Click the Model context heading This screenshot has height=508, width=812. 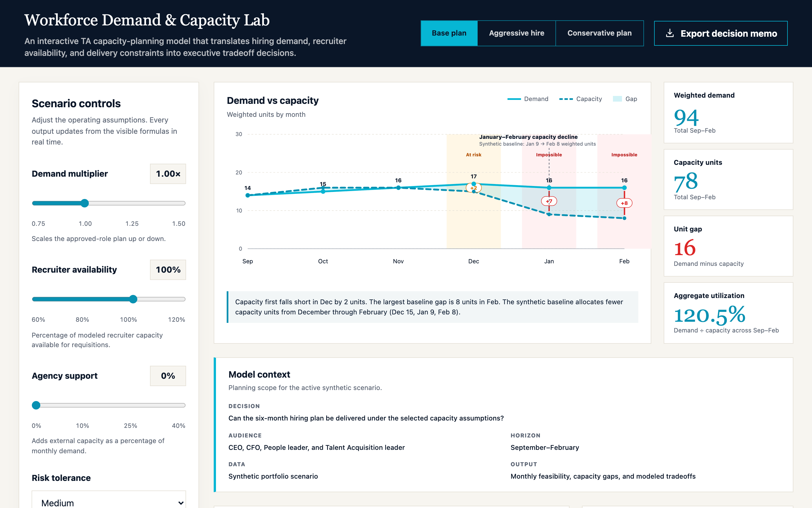coord(259,374)
